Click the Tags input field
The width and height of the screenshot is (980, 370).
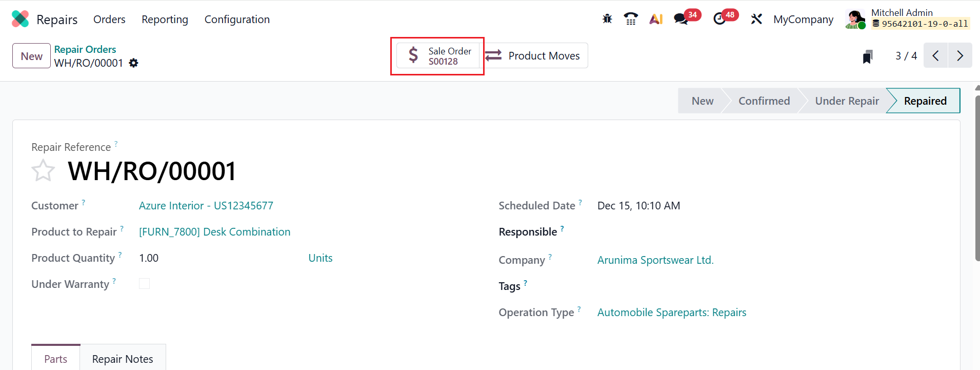(x=718, y=286)
